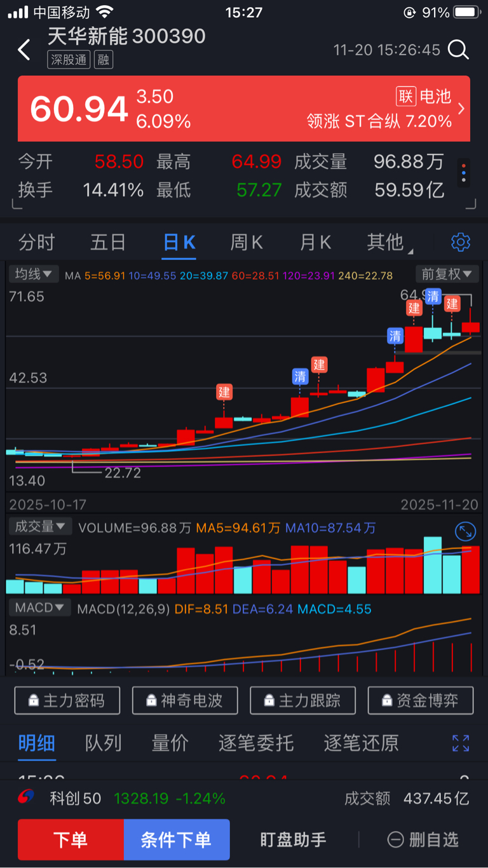
Task: Tap the 22.72 low price label
Action: coord(123,473)
